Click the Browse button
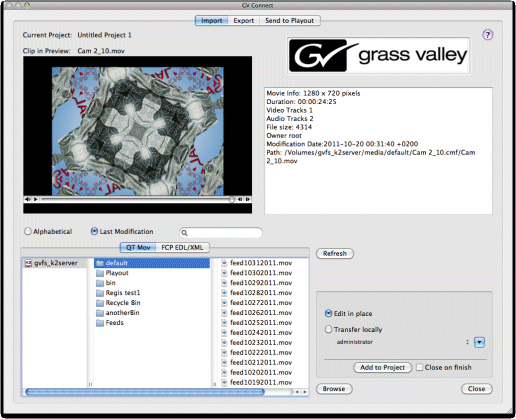Viewport: 516px width, 419px height. click(334, 389)
